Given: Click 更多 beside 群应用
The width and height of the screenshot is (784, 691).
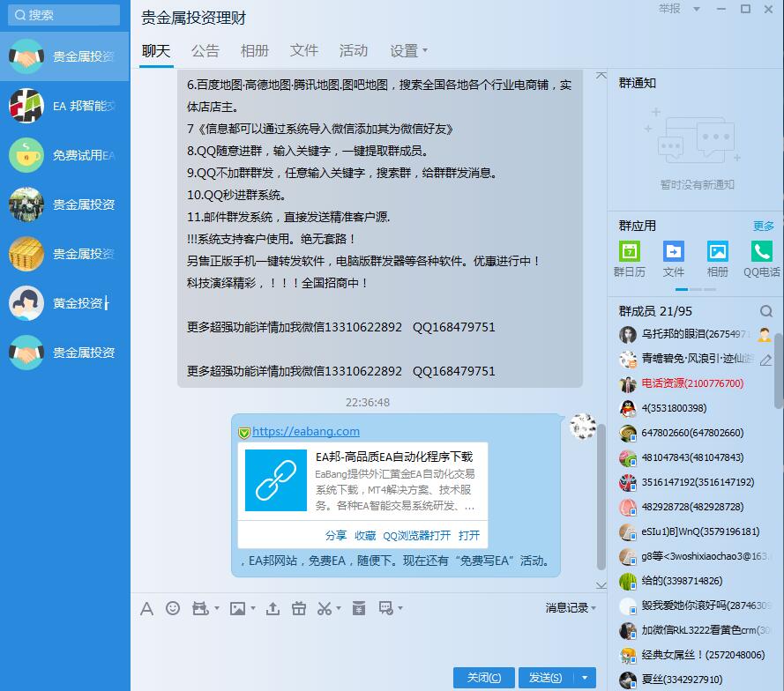Looking at the screenshot, I should (764, 226).
